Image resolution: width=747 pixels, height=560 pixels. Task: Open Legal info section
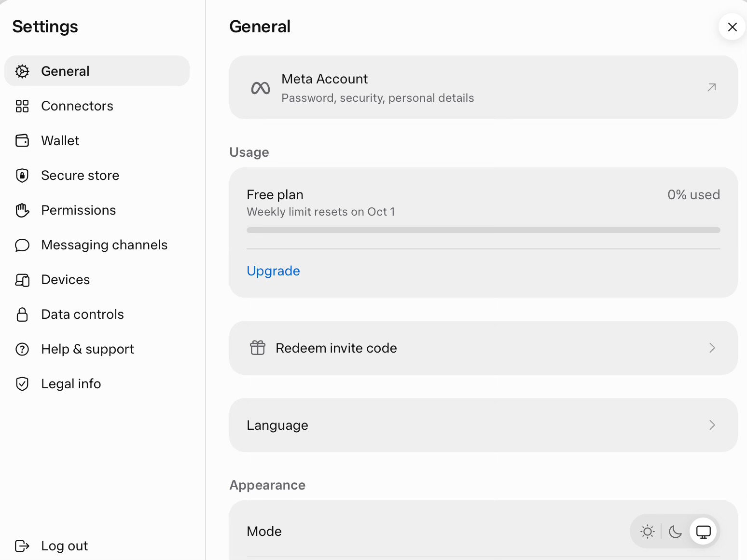97,384
